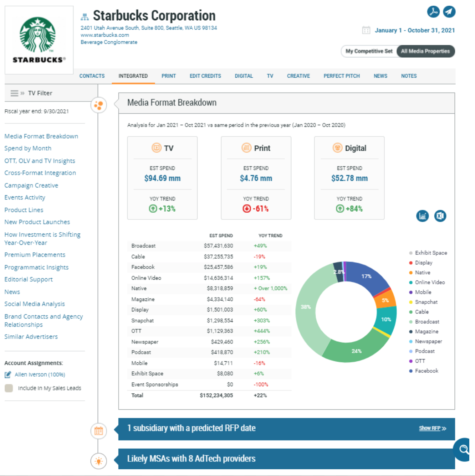Click the edit icon next to Allen Iverson
The image size is (475, 476).
tap(8, 374)
